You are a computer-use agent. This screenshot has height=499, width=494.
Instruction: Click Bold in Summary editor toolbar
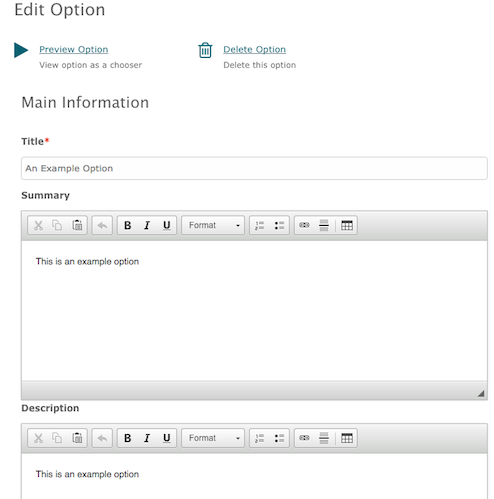coord(127,226)
